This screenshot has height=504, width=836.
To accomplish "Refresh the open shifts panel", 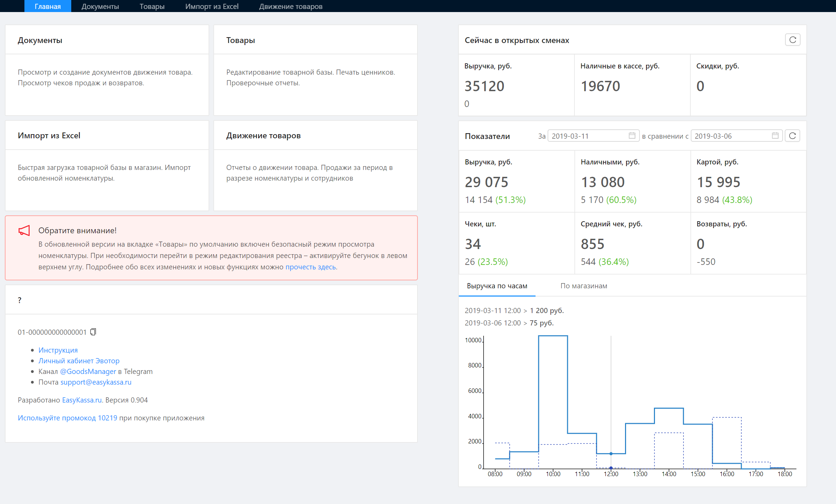I will click(793, 40).
